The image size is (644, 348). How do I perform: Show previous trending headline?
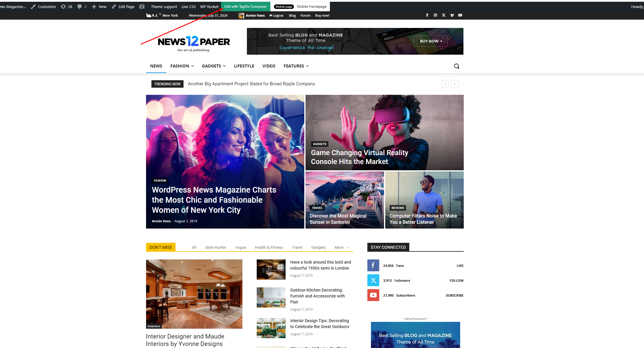[x=445, y=84]
